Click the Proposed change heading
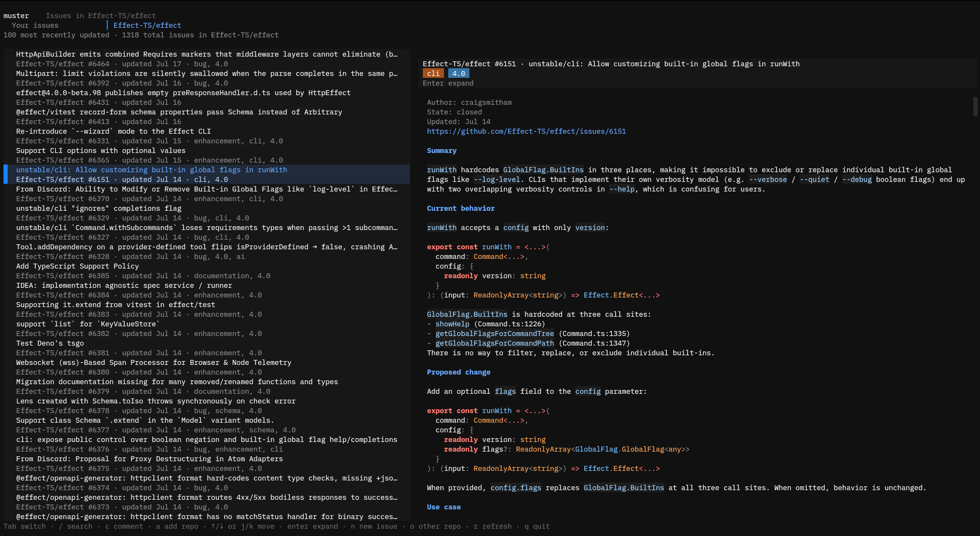Image resolution: width=980 pixels, height=536 pixels. [459, 372]
